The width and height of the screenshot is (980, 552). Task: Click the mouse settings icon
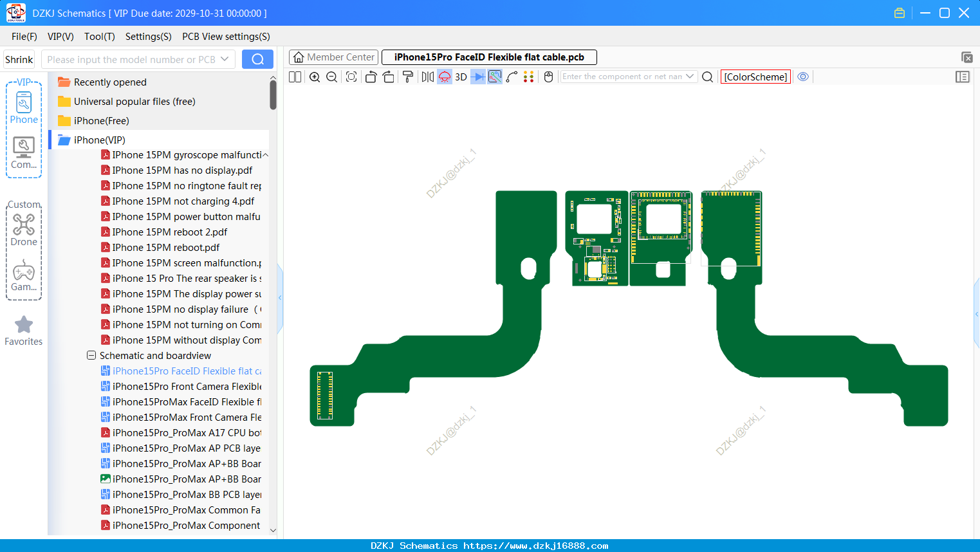pos(549,77)
